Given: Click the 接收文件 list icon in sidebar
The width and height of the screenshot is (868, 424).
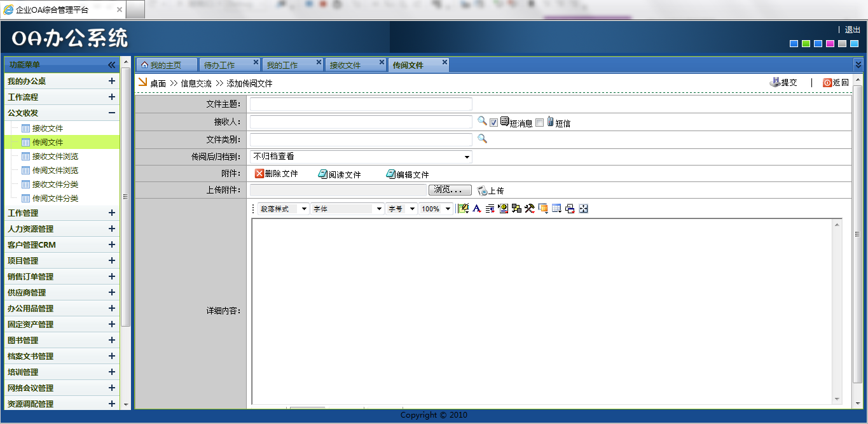Looking at the screenshot, I should (x=26, y=128).
